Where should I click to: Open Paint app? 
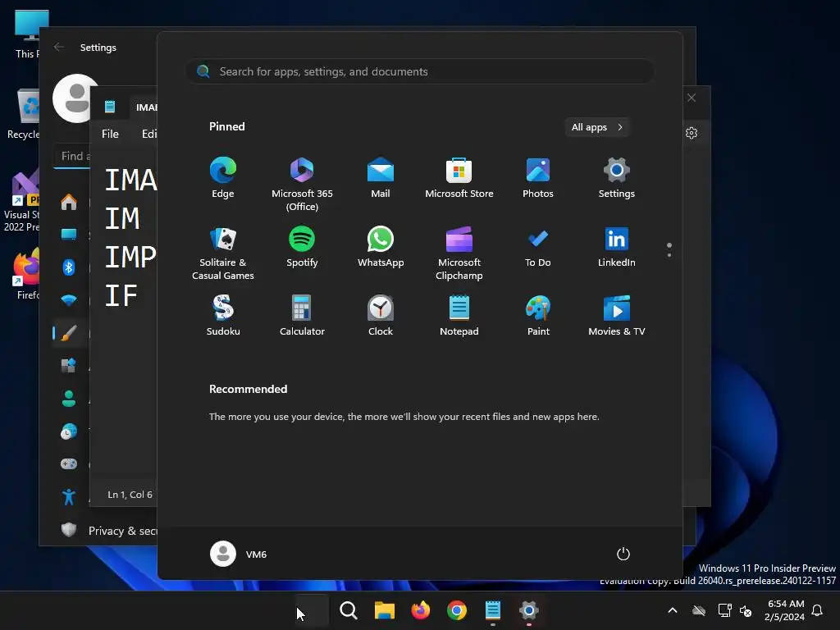coord(538,316)
